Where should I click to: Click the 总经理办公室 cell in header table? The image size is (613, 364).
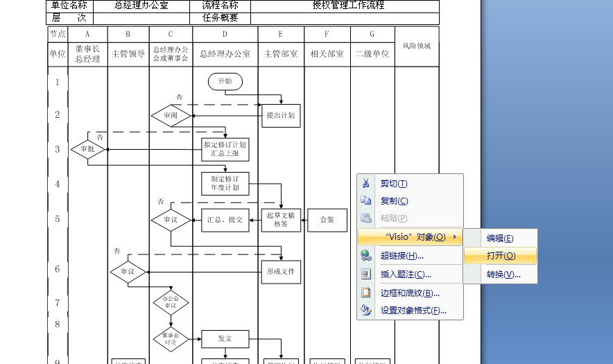point(141,6)
